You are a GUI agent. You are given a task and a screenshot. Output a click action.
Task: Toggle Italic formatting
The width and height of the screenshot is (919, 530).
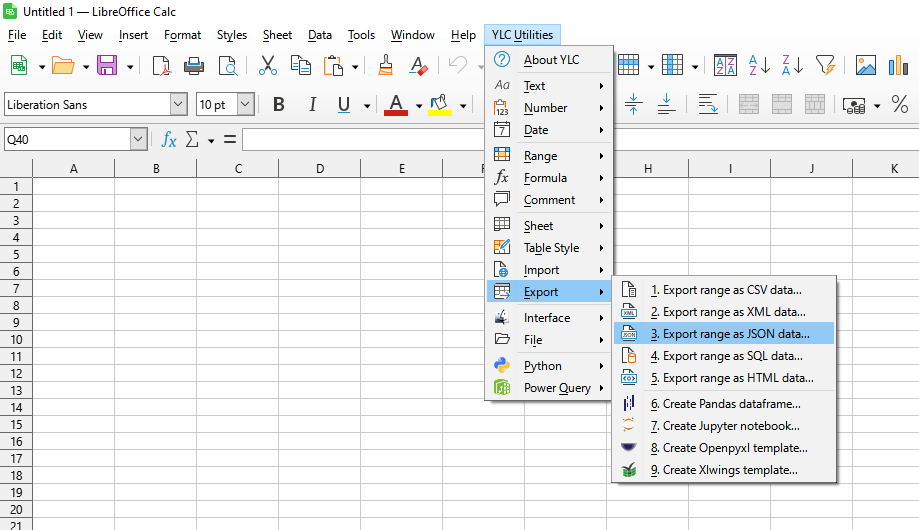pos(312,105)
